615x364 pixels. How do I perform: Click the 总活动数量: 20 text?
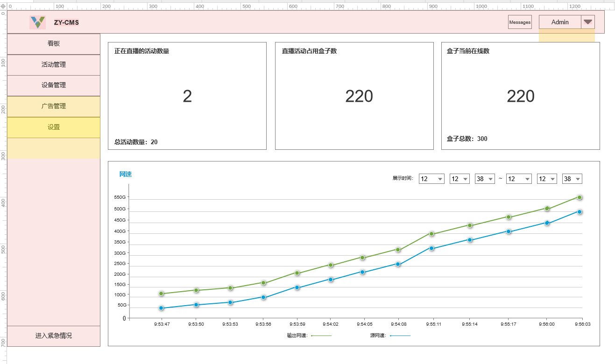point(136,142)
